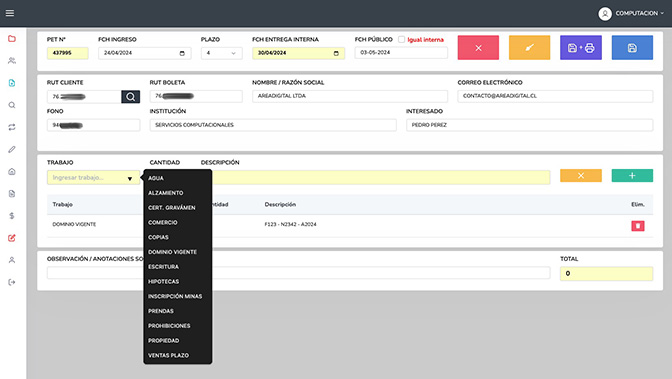Image resolution: width=672 pixels, height=379 pixels.
Task: Click the PET N° field showing 437995
Action: click(68, 53)
